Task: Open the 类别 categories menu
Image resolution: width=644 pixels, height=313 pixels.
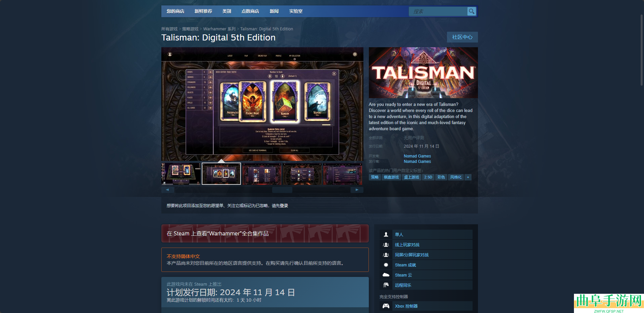Action: 227,11
